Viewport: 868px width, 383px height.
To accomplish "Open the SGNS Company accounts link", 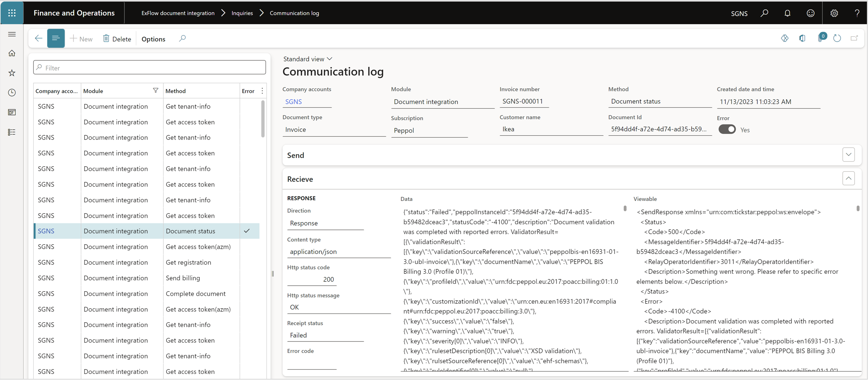I will [x=293, y=102].
